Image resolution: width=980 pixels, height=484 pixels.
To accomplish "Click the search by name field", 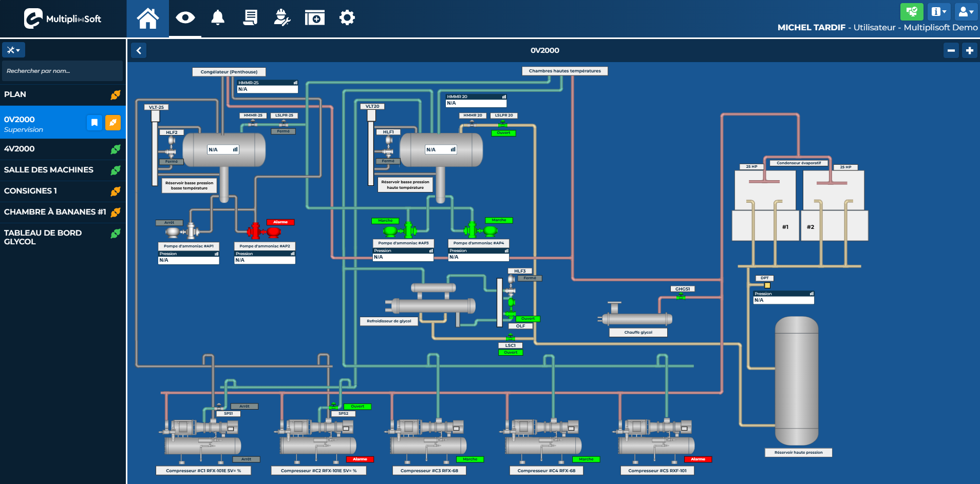I will [62, 71].
